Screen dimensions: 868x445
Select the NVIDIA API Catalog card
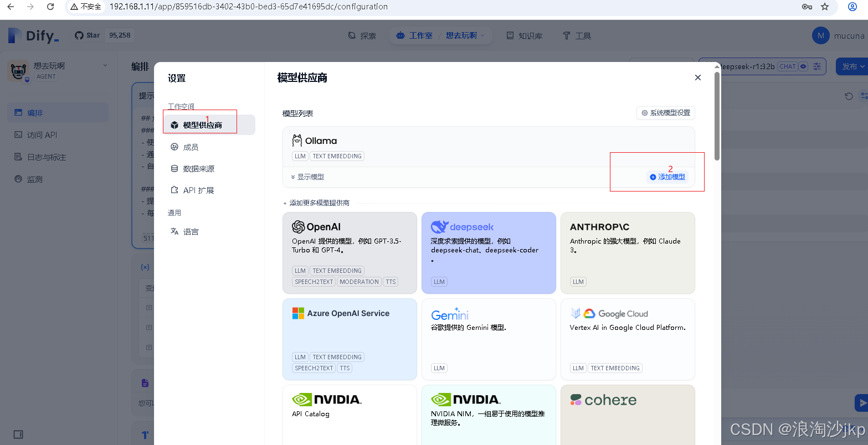[x=350, y=415]
